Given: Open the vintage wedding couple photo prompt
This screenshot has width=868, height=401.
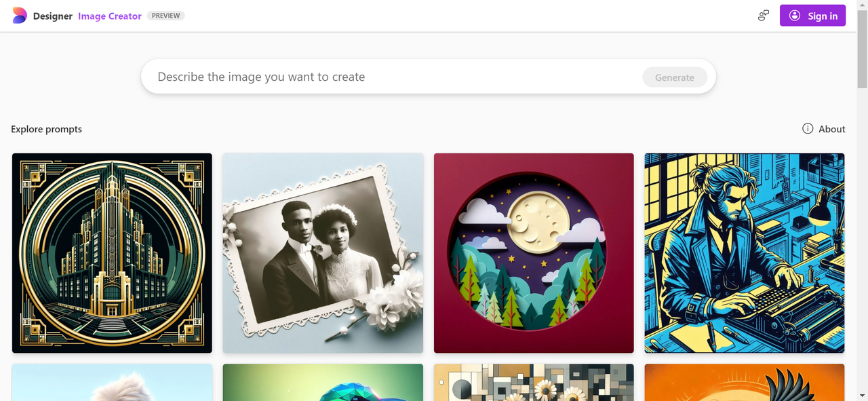Looking at the screenshot, I should (x=323, y=253).
